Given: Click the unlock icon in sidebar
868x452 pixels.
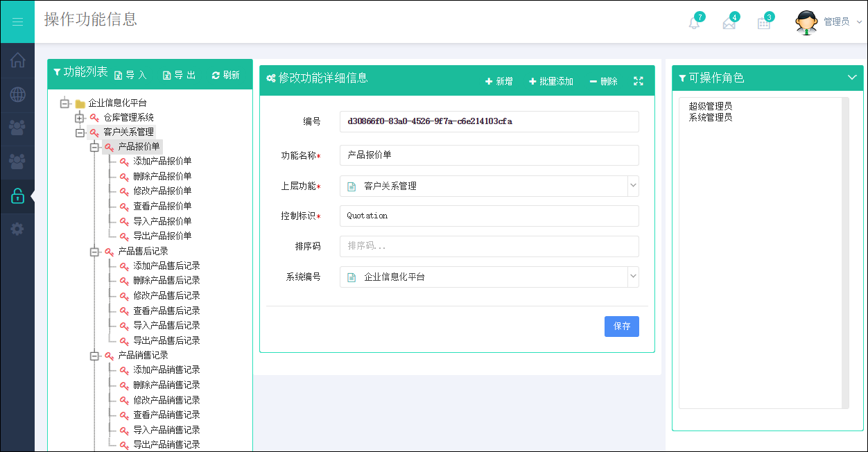Looking at the screenshot, I should click(x=17, y=196).
